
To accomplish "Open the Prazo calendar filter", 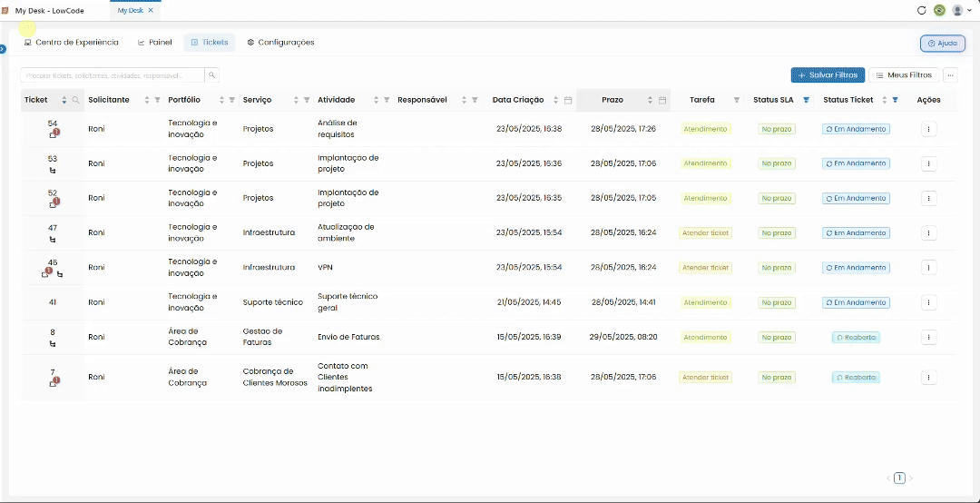I will tap(662, 100).
